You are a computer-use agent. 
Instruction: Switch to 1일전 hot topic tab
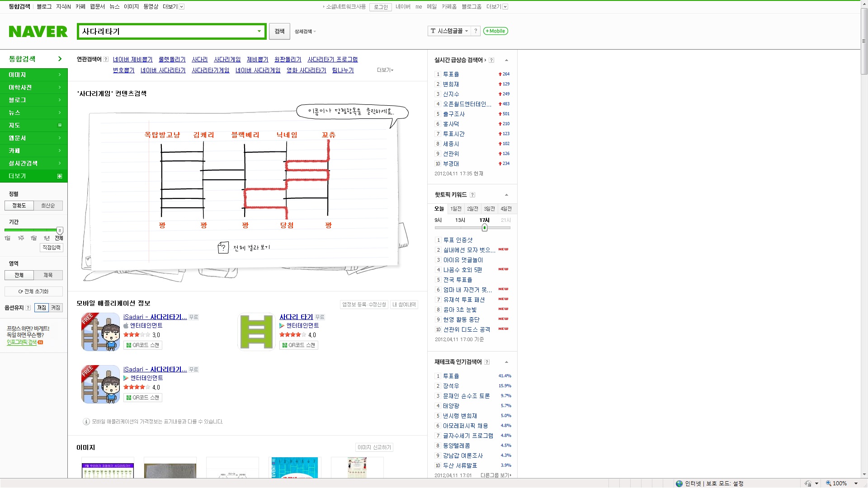click(456, 209)
